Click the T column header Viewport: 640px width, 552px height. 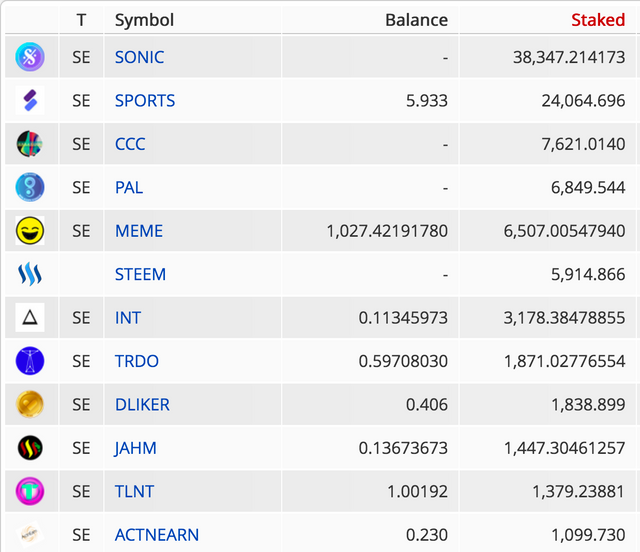pos(81,20)
